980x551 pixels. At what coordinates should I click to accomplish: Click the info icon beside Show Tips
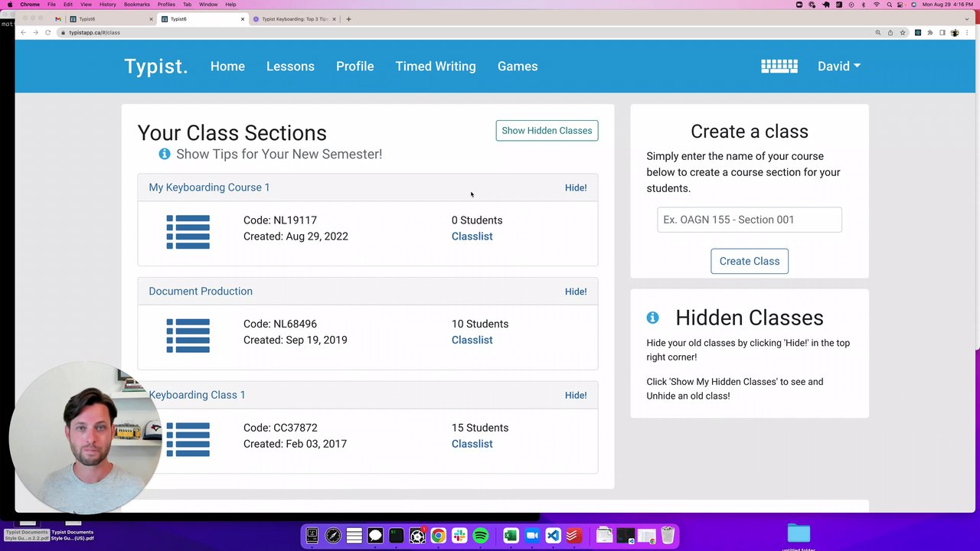(x=164, y=154)
